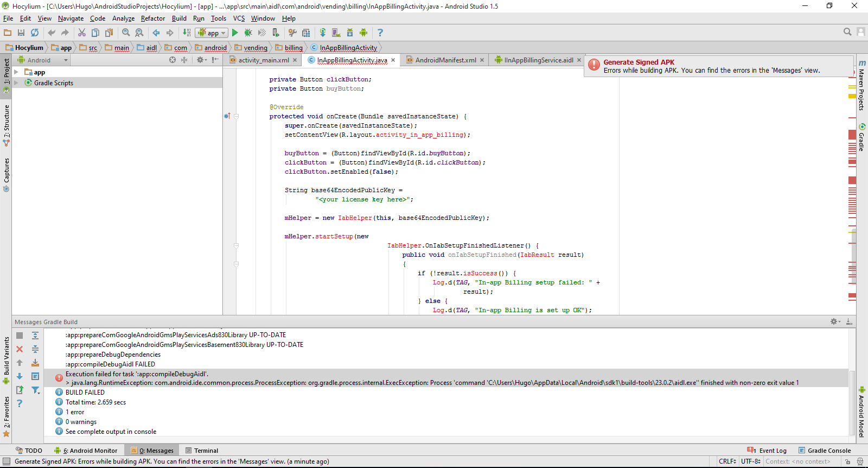Expand the app node in project tree
Viewport: 868px width, 468px height.
pos(16,72)
